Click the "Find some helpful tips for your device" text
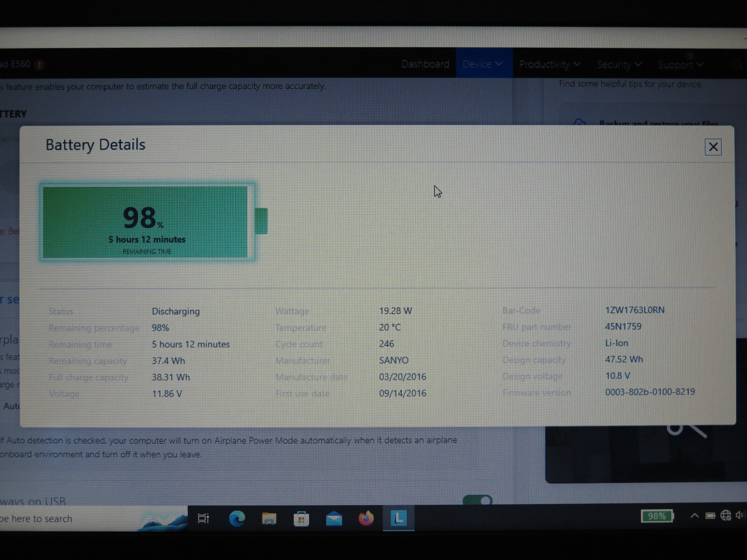747x560 pixels. 630,84
